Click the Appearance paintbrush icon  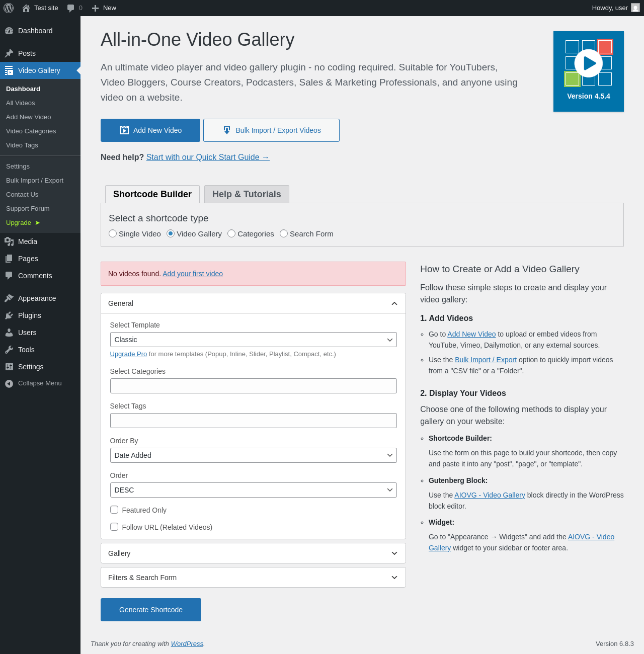click(x=9, y=298)
